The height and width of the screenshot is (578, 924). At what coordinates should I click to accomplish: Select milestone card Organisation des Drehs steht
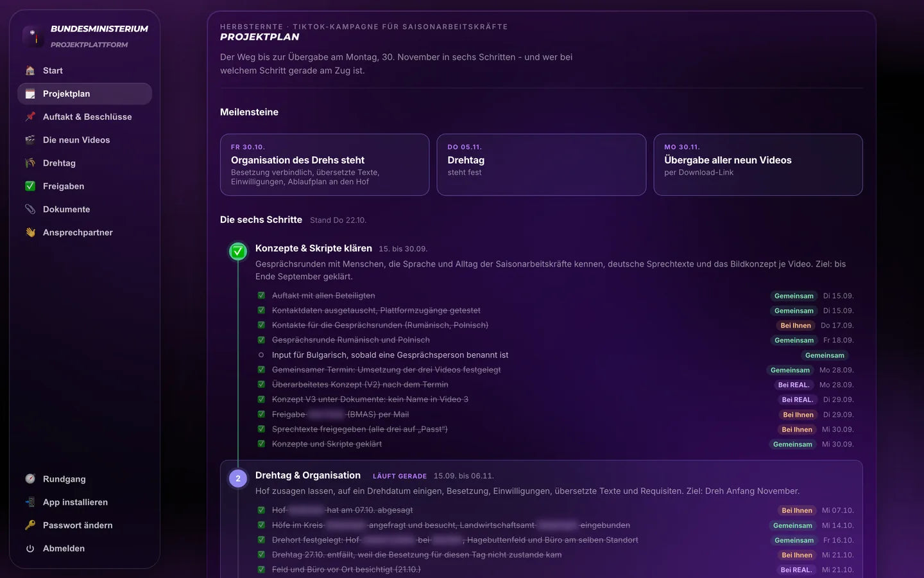pyautogui.click(x=325, y=164)
